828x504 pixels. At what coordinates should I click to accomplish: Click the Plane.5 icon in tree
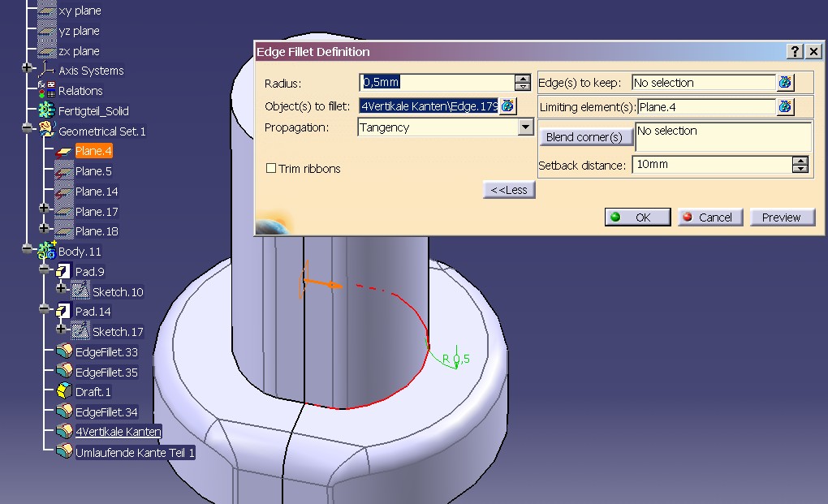(64, 171)
